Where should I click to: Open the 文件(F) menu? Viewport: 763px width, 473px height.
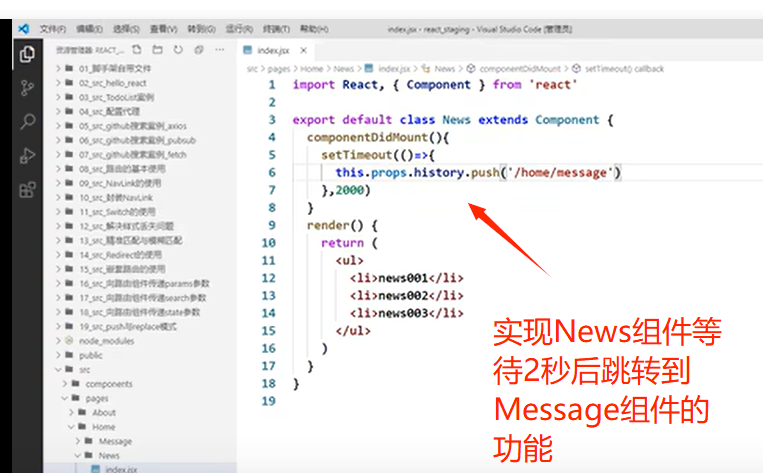(x=53, y=29)
